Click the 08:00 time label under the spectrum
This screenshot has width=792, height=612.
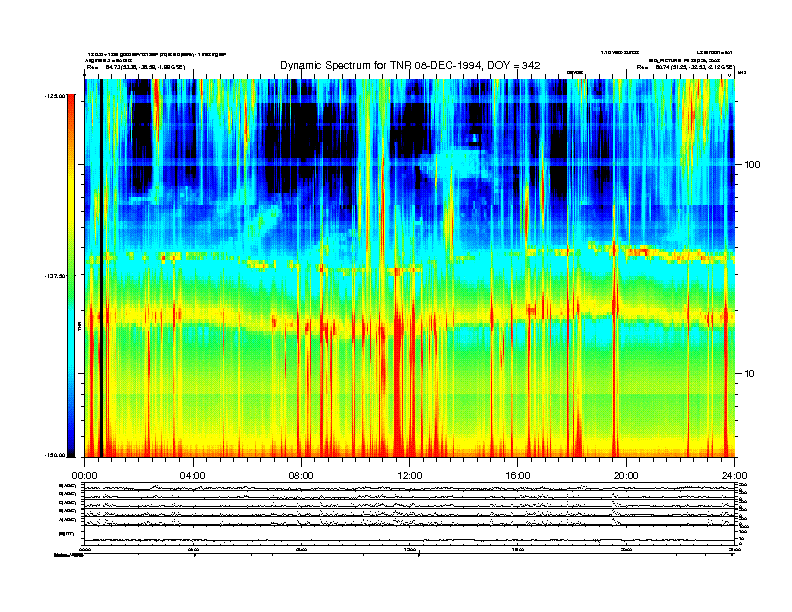click(301, 476)
